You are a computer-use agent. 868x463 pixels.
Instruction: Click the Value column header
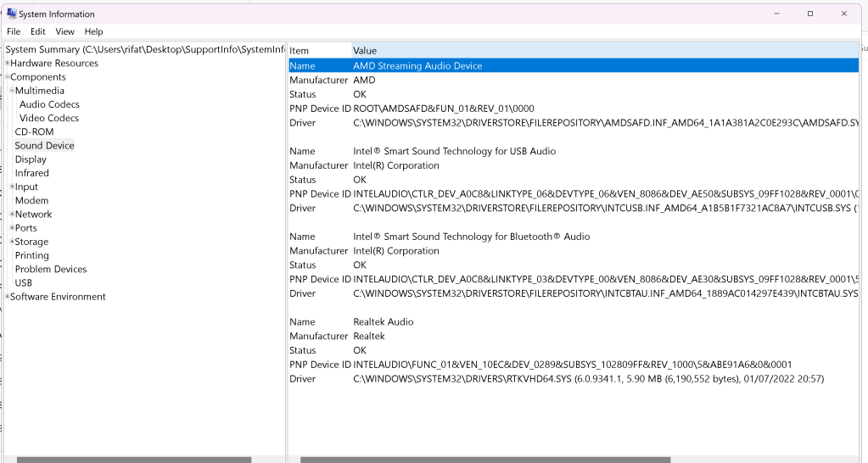click(605, 50)
